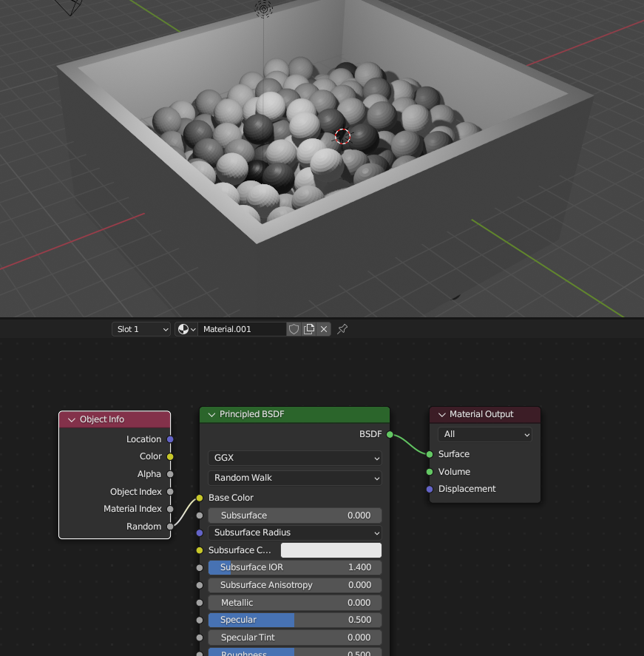The height and width of the screenshot is (656, 644).
Task: Open the material browse sphere icon
Action: click(x=186, y=329)
